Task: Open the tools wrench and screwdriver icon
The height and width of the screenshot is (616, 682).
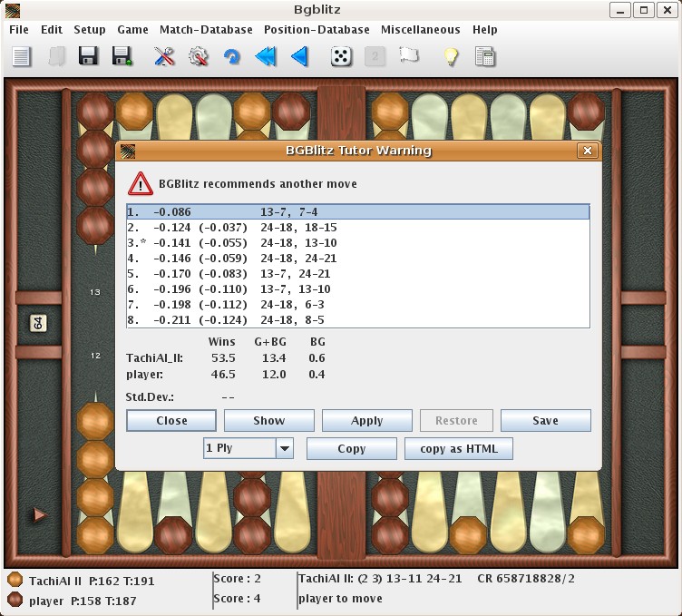Action: pyautogui.click(x=164, y=56)
